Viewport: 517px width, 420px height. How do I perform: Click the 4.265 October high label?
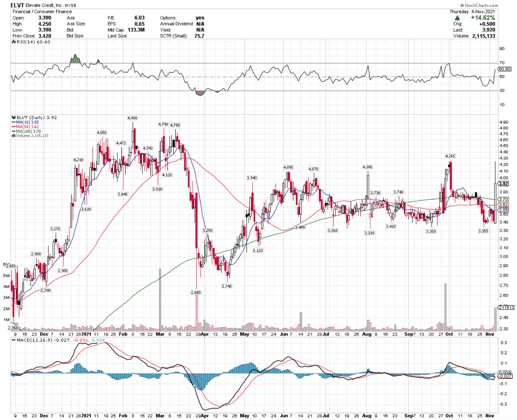[450, 156]
